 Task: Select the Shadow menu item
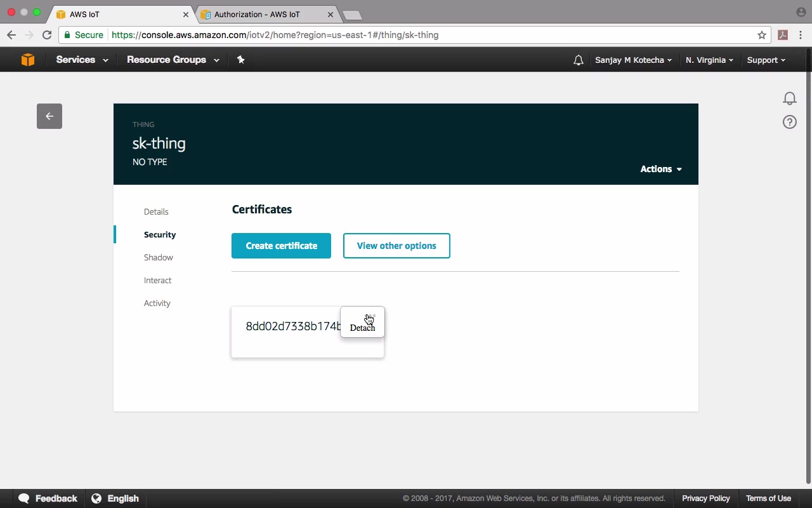(x=159, y=258)
